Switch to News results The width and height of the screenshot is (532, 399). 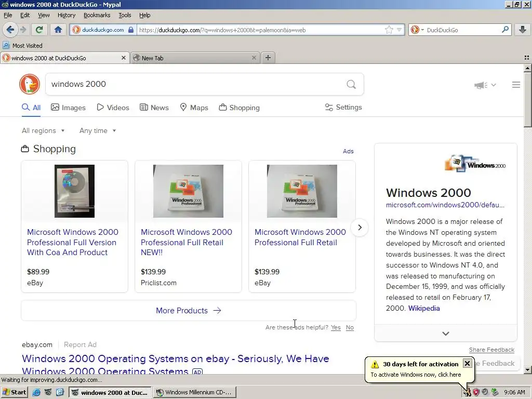[154, 108]
